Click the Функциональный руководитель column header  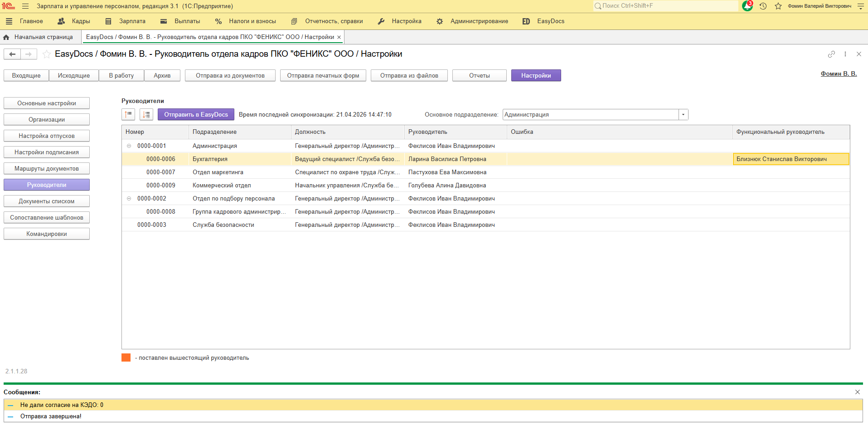click(x=791, y=132)
